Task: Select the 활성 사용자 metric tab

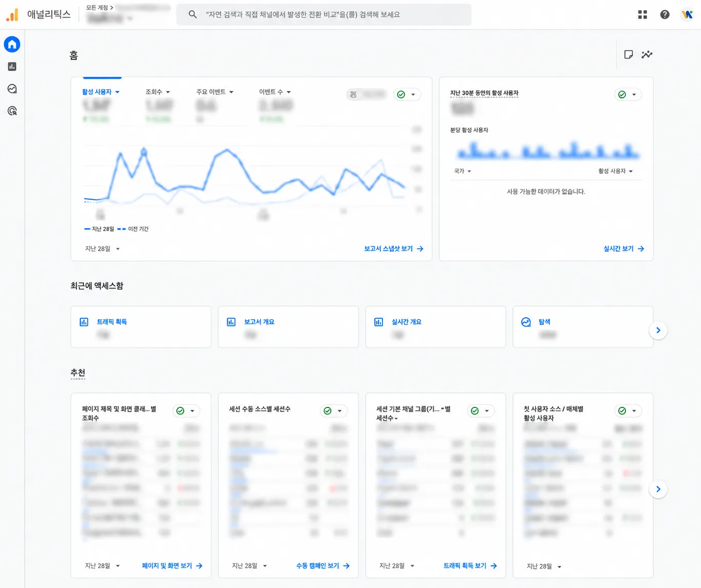Action: (x=101, y=92)
